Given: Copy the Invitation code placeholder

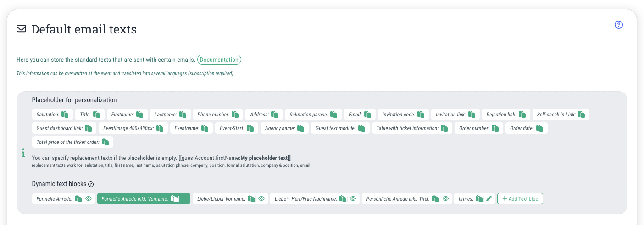Looking at the screenshot, I should click(421, 115).
